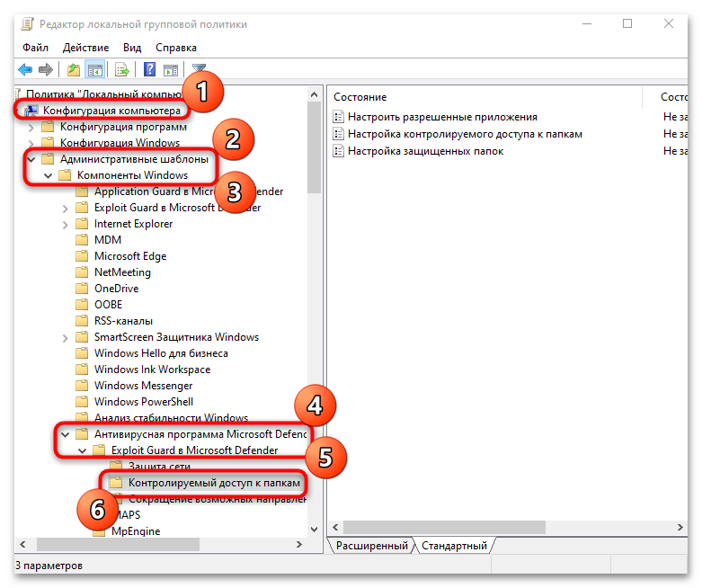Click the folder icon beside RSS-каналы
The height and width of the screenshot is (588, 702).
82,321
